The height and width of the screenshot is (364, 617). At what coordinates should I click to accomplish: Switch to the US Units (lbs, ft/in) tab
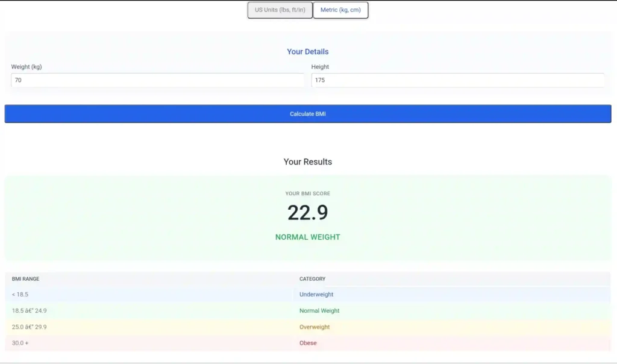click(279, 10)
